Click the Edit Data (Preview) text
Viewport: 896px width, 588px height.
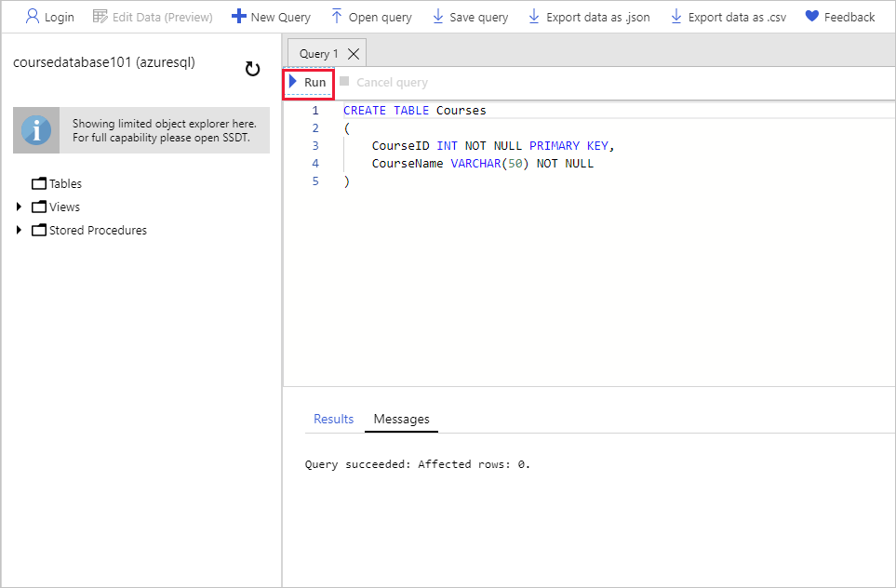click(162, 17)
